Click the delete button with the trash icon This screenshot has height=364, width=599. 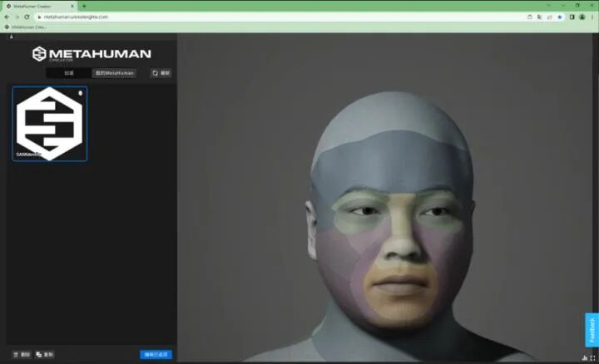(x=22, y=355)
